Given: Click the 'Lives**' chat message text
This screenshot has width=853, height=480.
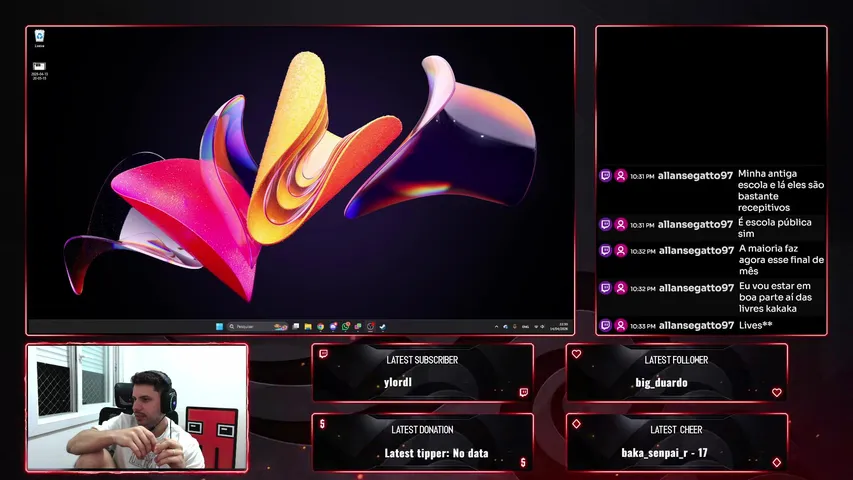Looking at the screenshot, I should pos(756,325).
